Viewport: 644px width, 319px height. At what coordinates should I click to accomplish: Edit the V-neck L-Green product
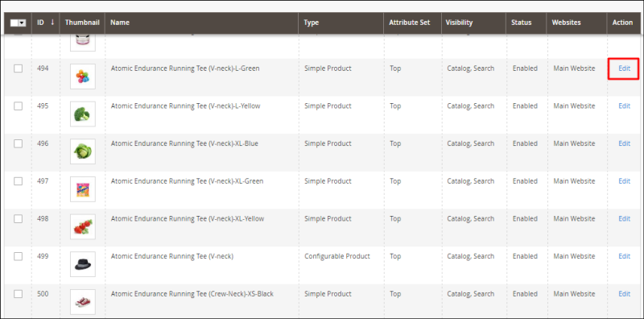click(625, 68)
